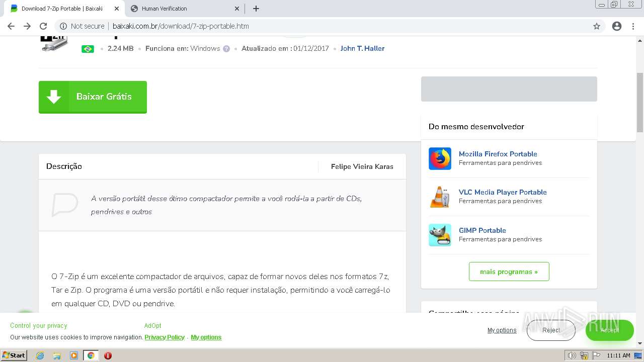
Task: Click the Descrição section heading
Action: click(64, 166)
